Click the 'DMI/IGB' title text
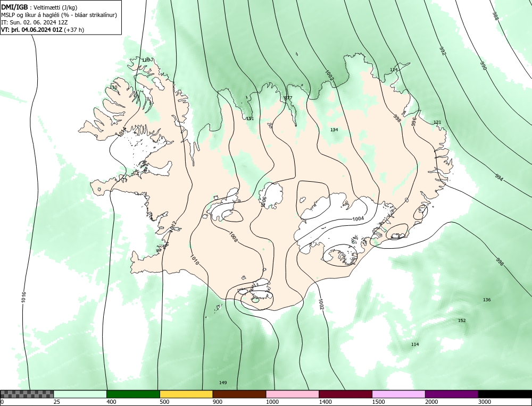The image size is (532, 406). point(14,7)
